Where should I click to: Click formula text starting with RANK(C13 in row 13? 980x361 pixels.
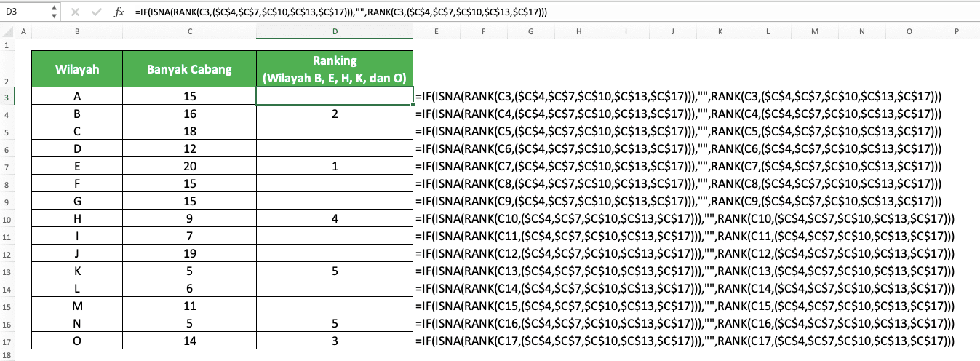coord(684,271)
